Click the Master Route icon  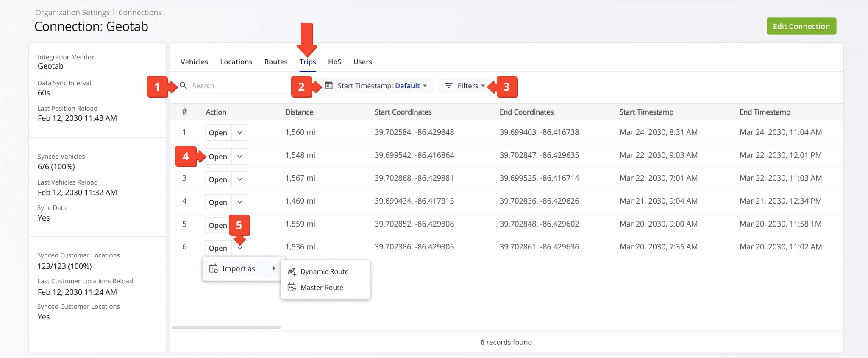coord(292,288)
